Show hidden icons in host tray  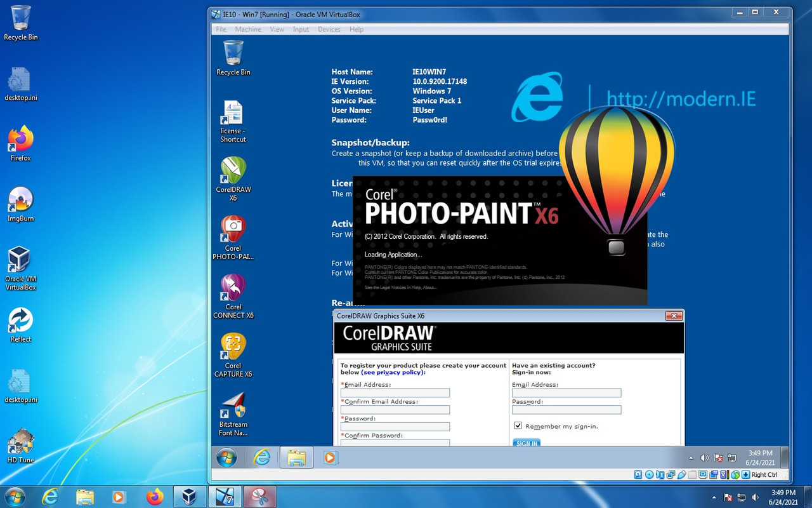[714, 497]
